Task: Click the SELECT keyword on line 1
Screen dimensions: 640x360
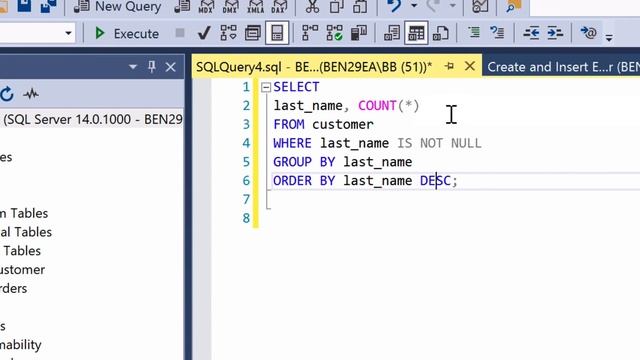Action: tap(296, 87)
